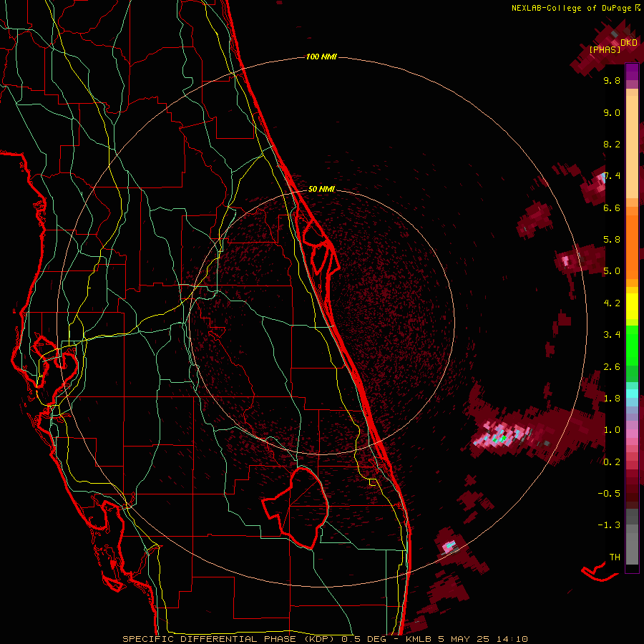The height and width of the screenshot is (644, 644).
Task: Click the 1.0 scale value
Action: (612, 430)
